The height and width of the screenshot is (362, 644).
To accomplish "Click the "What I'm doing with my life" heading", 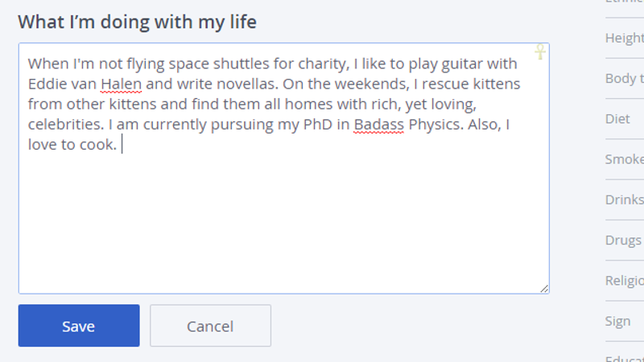I will [137, 22].
